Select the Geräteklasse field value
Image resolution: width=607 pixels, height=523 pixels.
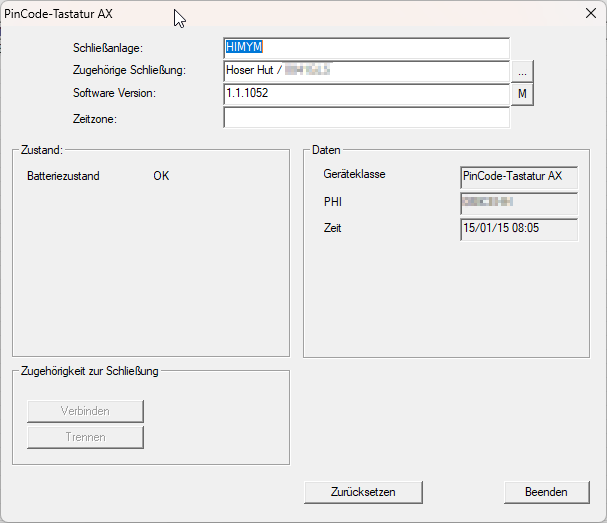518,176
